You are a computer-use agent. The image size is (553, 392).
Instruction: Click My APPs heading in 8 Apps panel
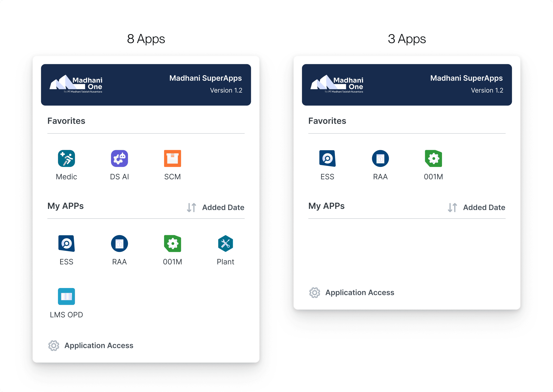tap(65, 206)
